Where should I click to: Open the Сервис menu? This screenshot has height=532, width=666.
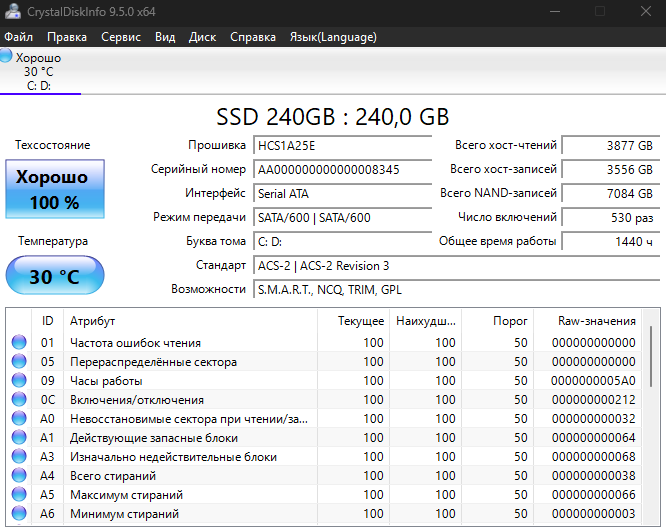coord(121,37)
